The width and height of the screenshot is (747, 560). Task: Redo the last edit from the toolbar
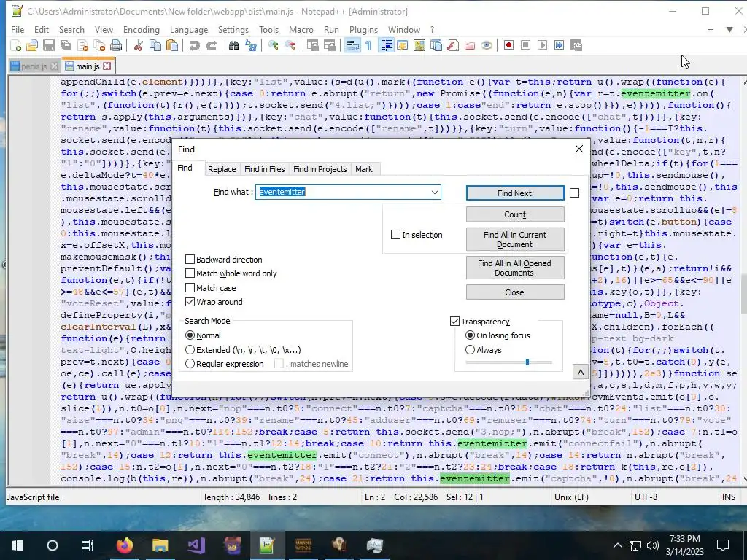pos(211,45)
